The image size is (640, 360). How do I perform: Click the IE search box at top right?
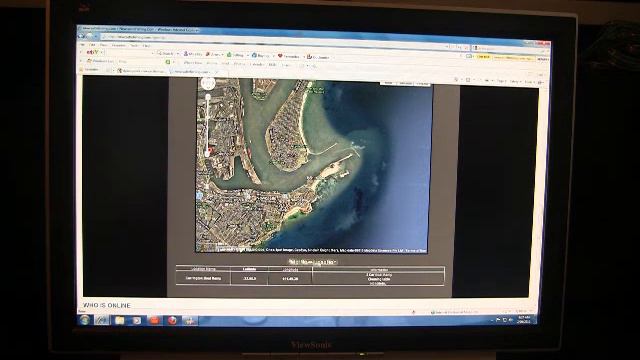(508, 48)
